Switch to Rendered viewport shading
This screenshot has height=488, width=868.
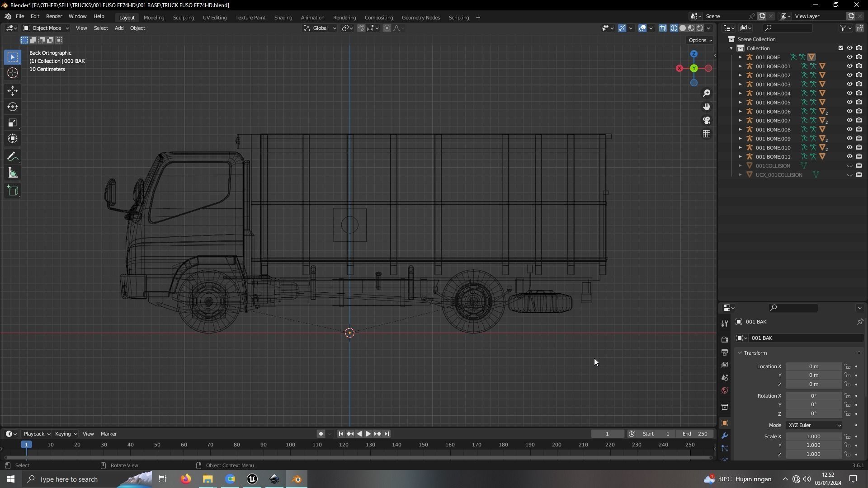(700, 28)
